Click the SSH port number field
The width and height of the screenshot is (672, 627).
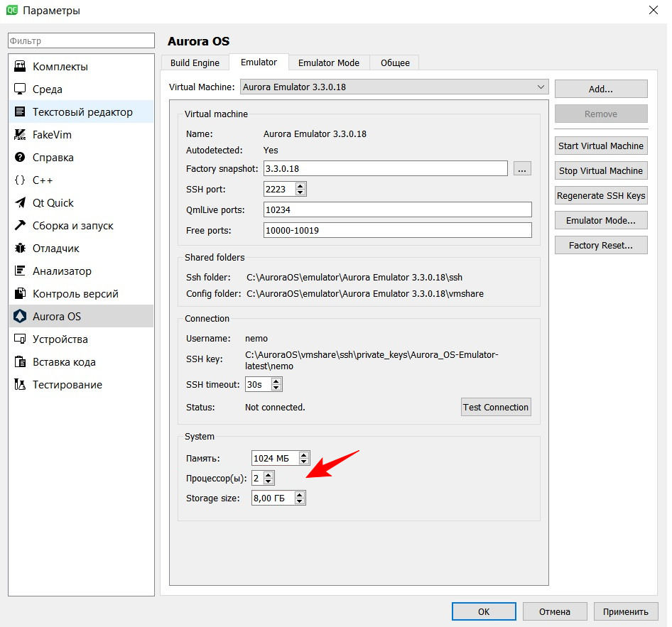(280, 190)
